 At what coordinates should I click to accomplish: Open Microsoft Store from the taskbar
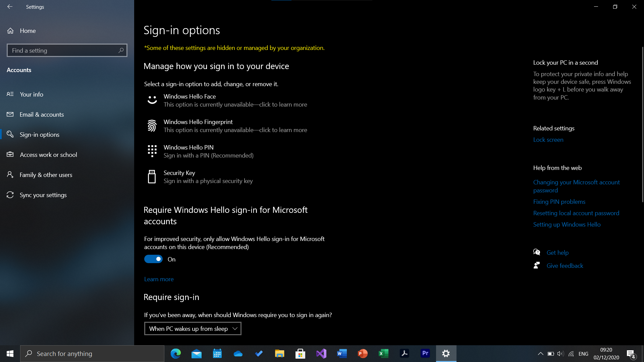click(301, 354)
